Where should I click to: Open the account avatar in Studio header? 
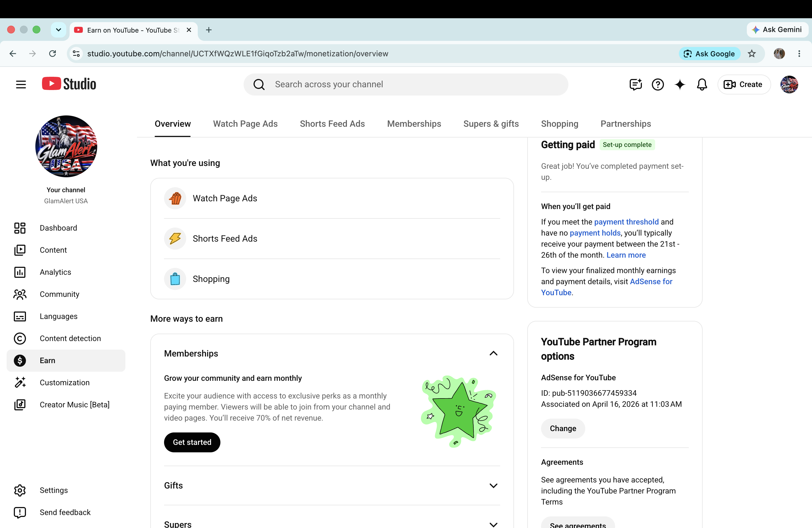(x=789, y=84)
